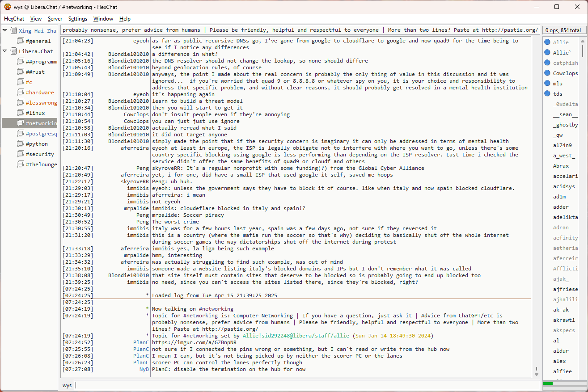This screenshot has height=392, width=588.
Task: Click the channel icon next to #security
Action: (x=21, y=154)
